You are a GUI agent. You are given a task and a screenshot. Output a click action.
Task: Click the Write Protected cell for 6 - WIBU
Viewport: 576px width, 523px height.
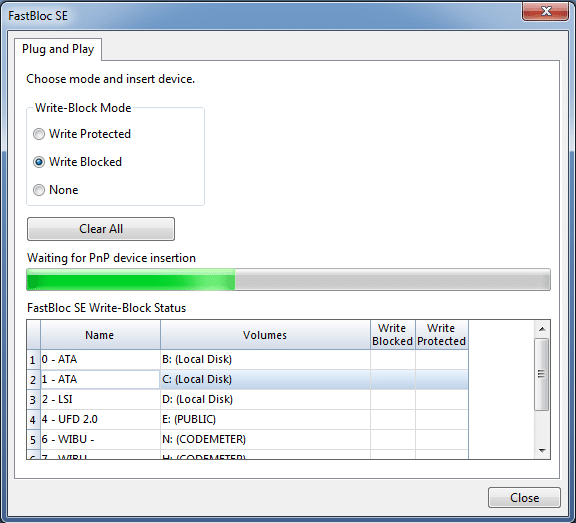click(x=442, y=439)
